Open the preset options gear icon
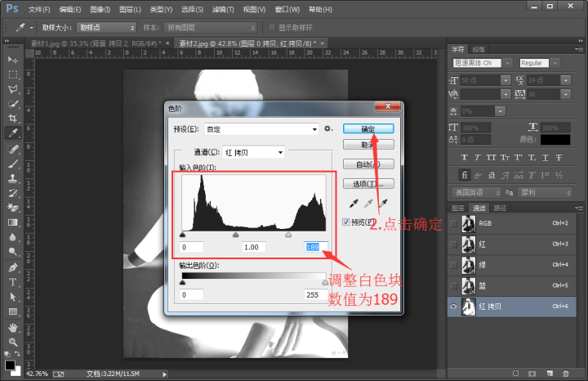 pyautogui.click(x=328, y=129)
